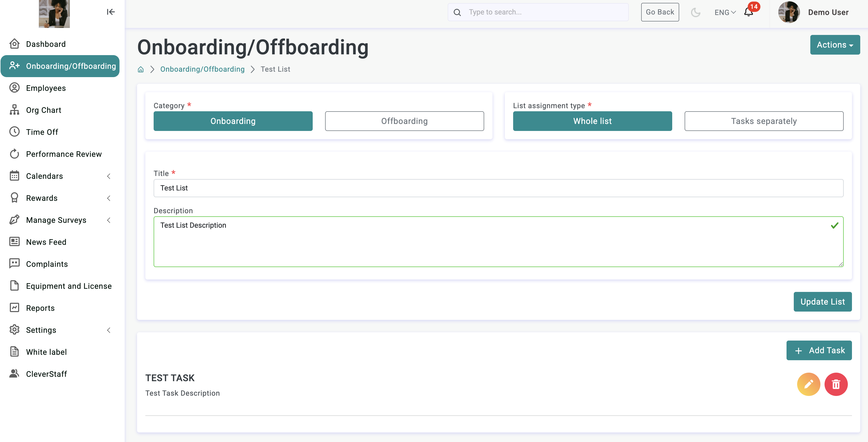The height and width of the screenshot is (442, 868).
Task: Click the Settings gear icon
Action: pos(14,329)
